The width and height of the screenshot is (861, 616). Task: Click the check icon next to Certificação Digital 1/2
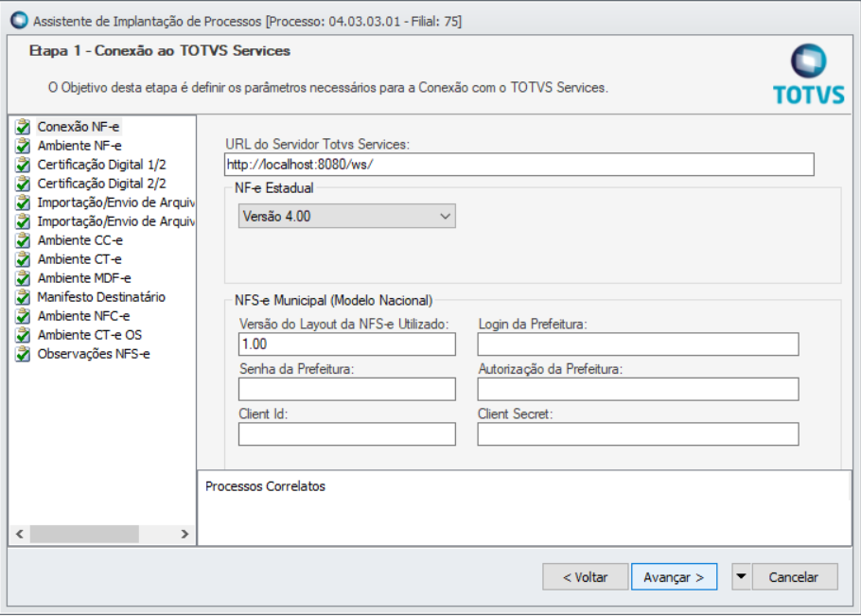pos(23,165)
